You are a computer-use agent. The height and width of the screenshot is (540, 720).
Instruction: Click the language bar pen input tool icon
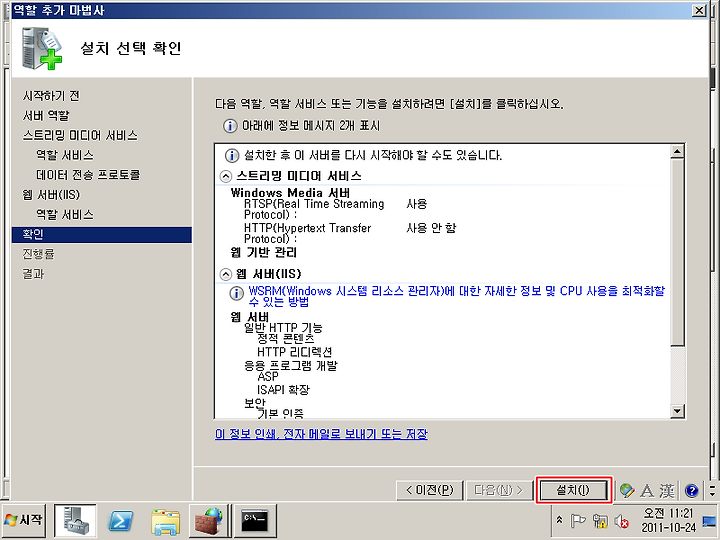(627, 490)
